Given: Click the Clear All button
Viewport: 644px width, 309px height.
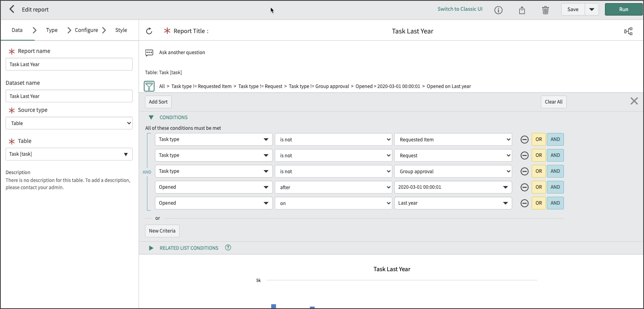Looking at the screenshot, I should click(554, 102).
